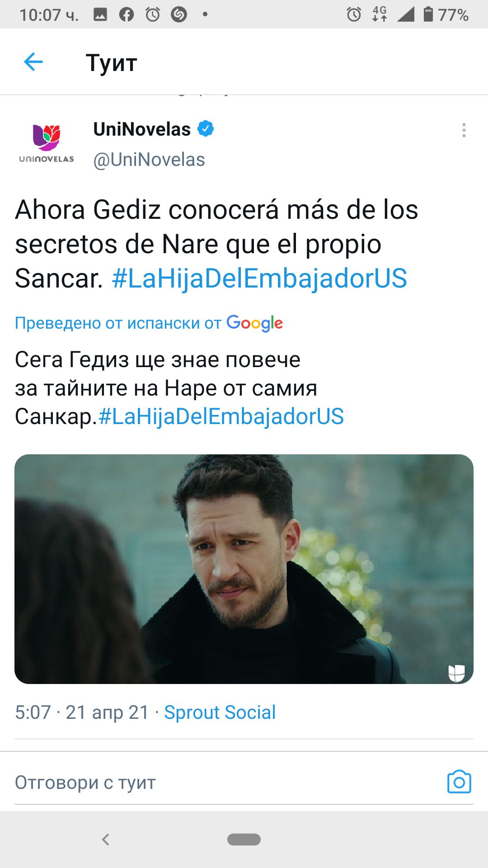Open the Sprout Social source link
The width and height of the screenshot is (488, 868).
point(220,712)
